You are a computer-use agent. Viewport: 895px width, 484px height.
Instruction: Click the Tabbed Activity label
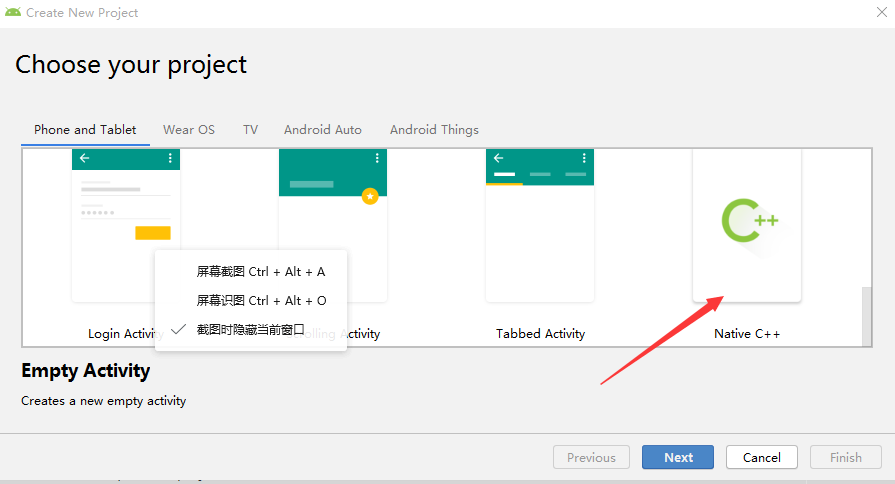pyautogui.click(x=540, y=333)
